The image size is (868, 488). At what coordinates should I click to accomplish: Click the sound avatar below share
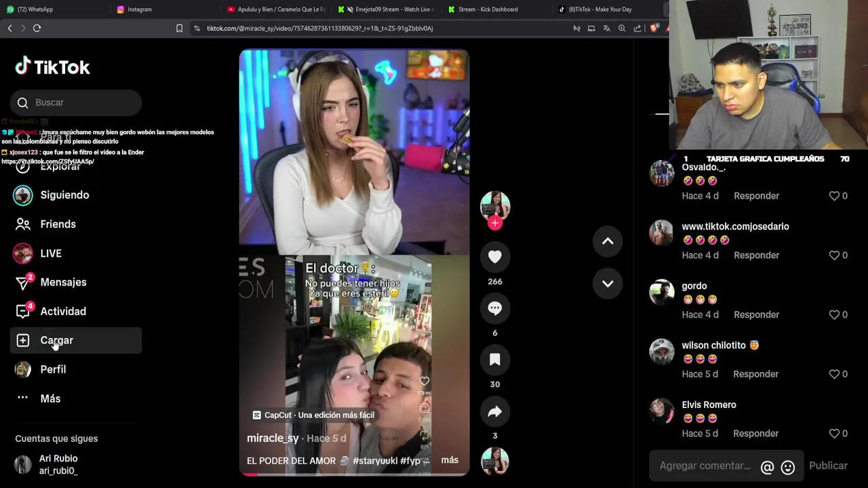[495, 462]
